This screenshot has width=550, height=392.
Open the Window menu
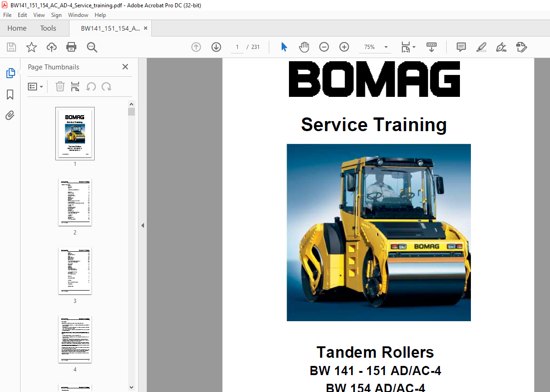pos(78,15)
